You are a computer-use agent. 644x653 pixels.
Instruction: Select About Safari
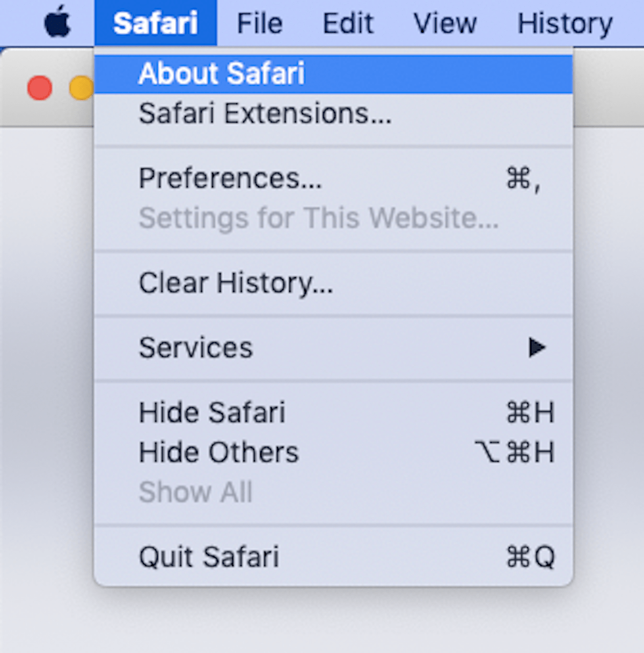point(222,74)
